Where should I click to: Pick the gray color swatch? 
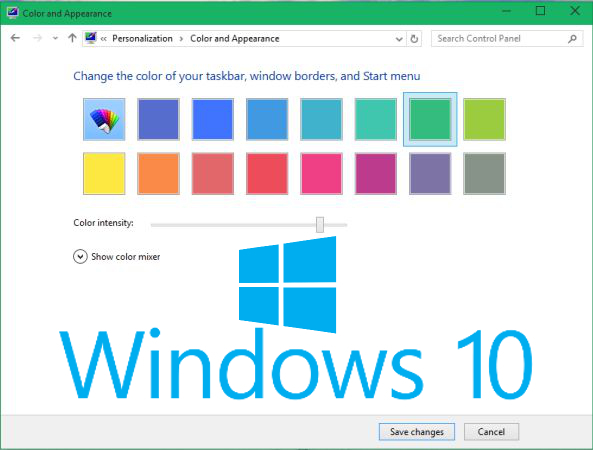(x=484, y=174)
